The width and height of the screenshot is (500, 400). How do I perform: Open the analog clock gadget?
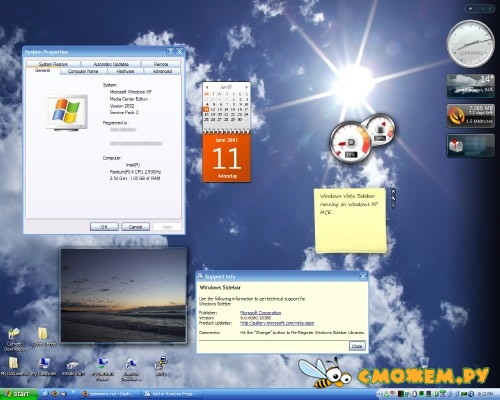point(470,44)
